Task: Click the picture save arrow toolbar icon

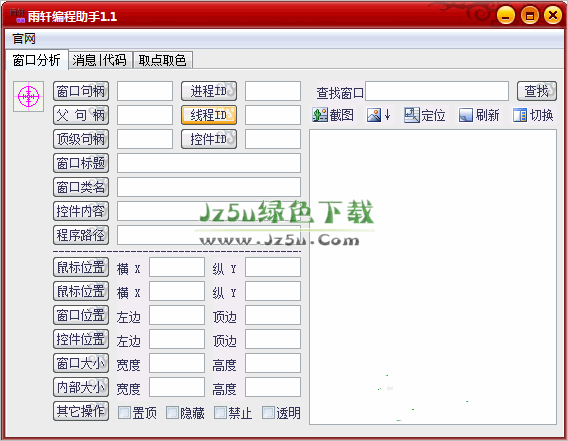Action: click(x=379, y=115)
